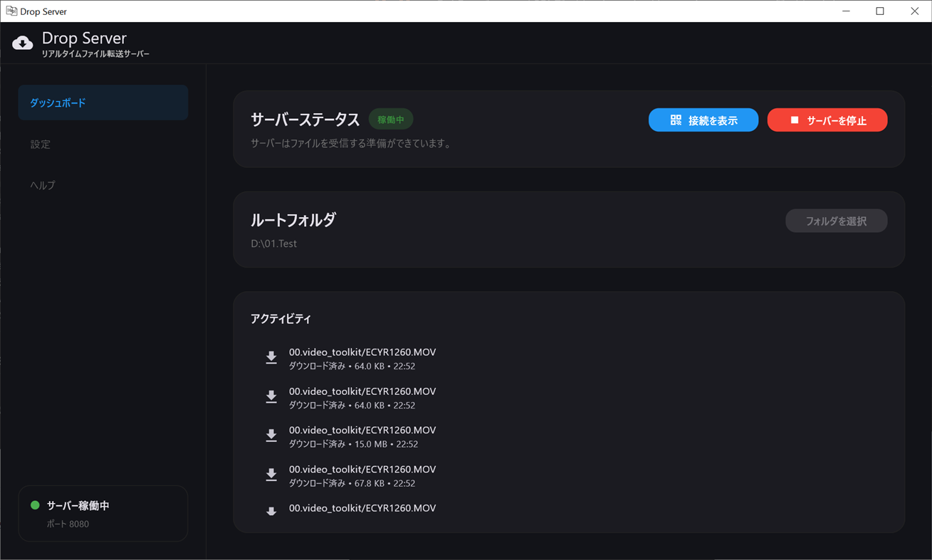Click the file name above the 15.0 MB detail
The image size is (932, 560).
point(362,430)
